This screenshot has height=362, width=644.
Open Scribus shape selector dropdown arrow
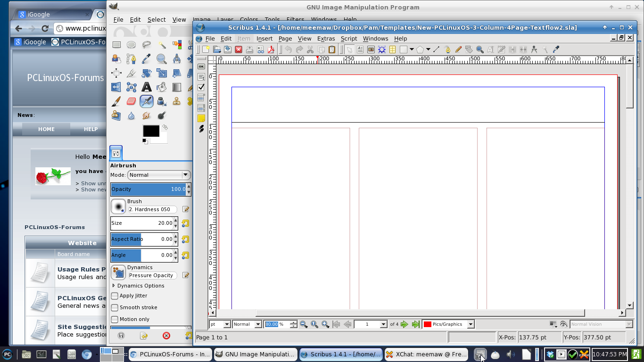[411, 49]
